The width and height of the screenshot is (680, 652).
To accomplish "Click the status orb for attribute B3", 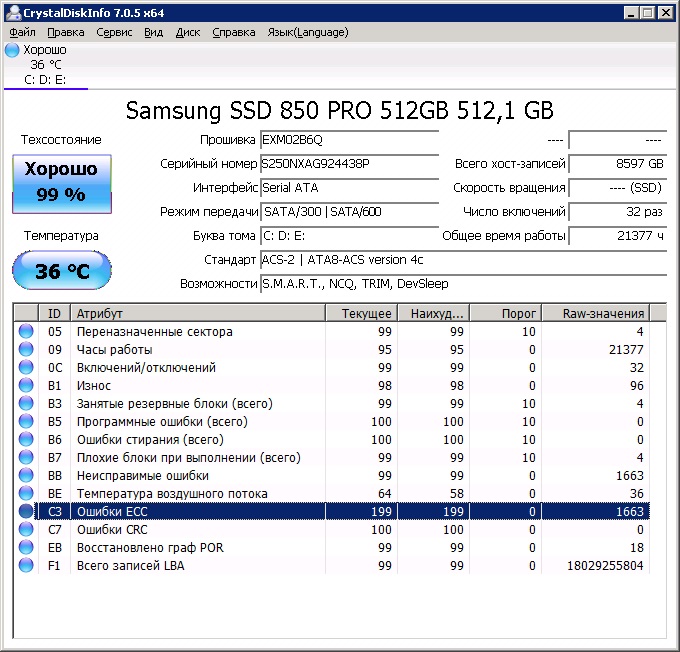I will pos(26,403).
